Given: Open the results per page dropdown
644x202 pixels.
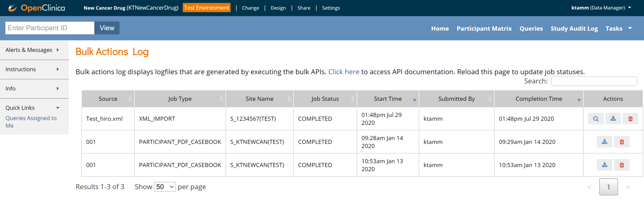Looking at the screenshot, I should [x=165, y=187].
